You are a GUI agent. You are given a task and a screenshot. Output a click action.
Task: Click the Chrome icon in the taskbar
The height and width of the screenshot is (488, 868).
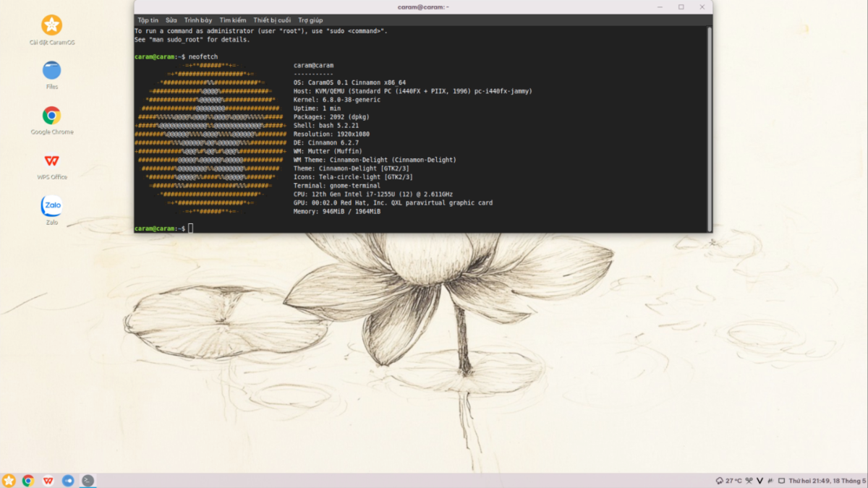[x=28, y=481]
